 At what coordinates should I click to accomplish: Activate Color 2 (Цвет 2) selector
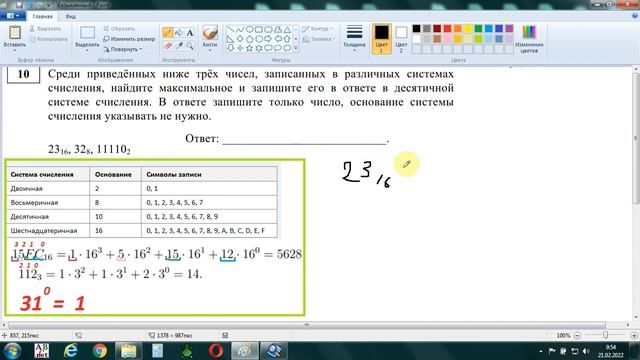(401, 39)
